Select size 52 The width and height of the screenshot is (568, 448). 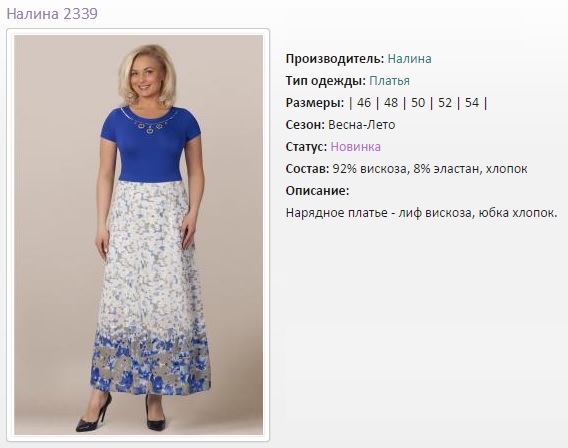[x=445, y=103]
